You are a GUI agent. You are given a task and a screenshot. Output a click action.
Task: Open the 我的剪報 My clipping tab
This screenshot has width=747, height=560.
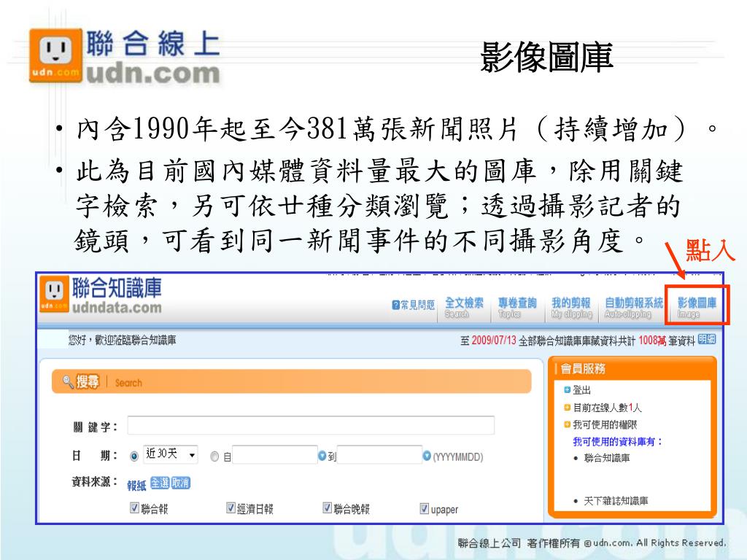pos(571,308)
